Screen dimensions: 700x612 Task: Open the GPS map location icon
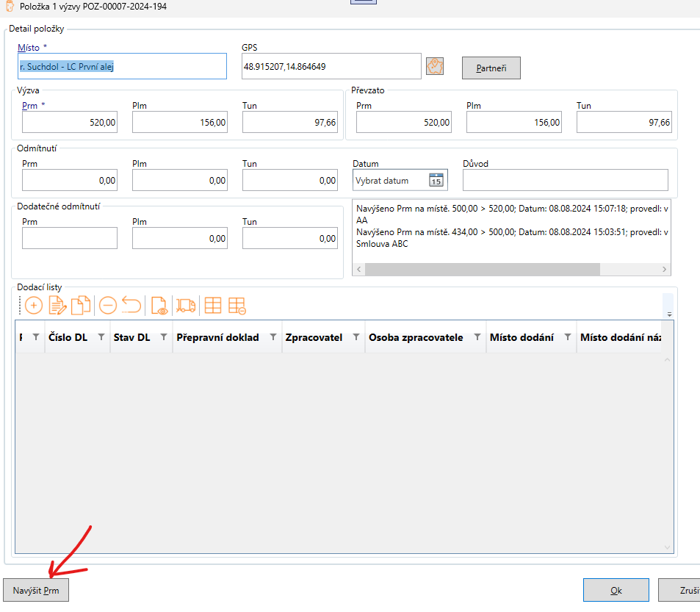[x=436, y=67]
